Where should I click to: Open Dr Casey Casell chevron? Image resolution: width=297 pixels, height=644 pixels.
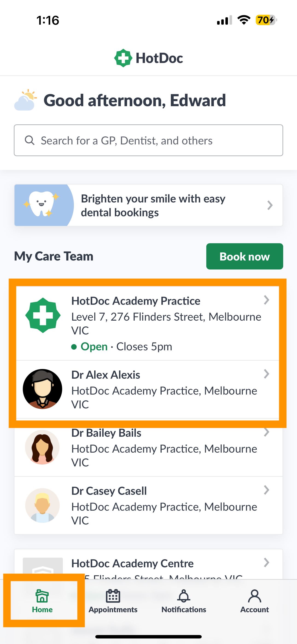pos(267,490)
